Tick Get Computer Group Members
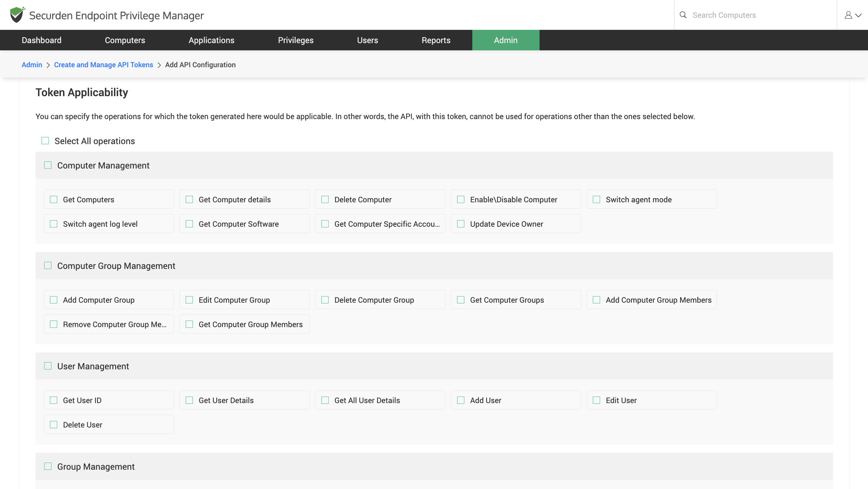 189,324
